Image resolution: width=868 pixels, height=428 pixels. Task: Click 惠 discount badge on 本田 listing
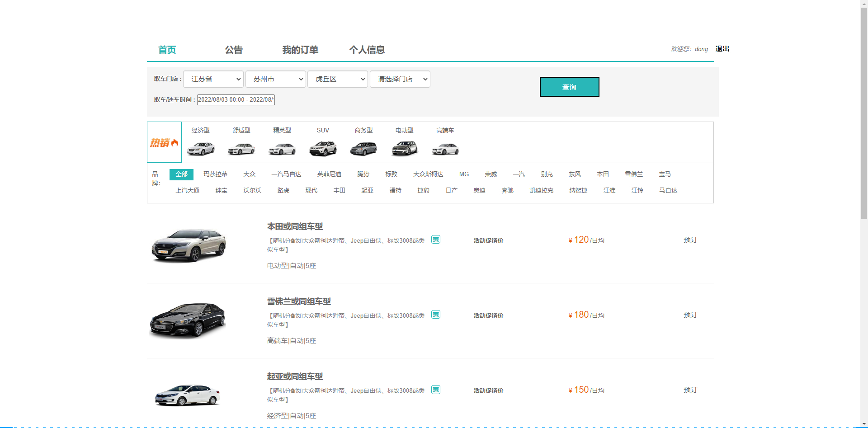click(x=436, y=240)
